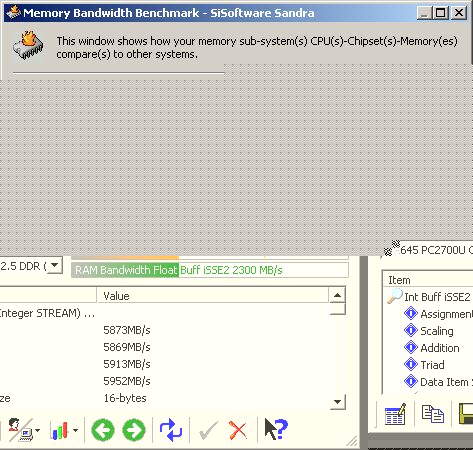Click the What's This help cursor icon

[x=276, y=429]
